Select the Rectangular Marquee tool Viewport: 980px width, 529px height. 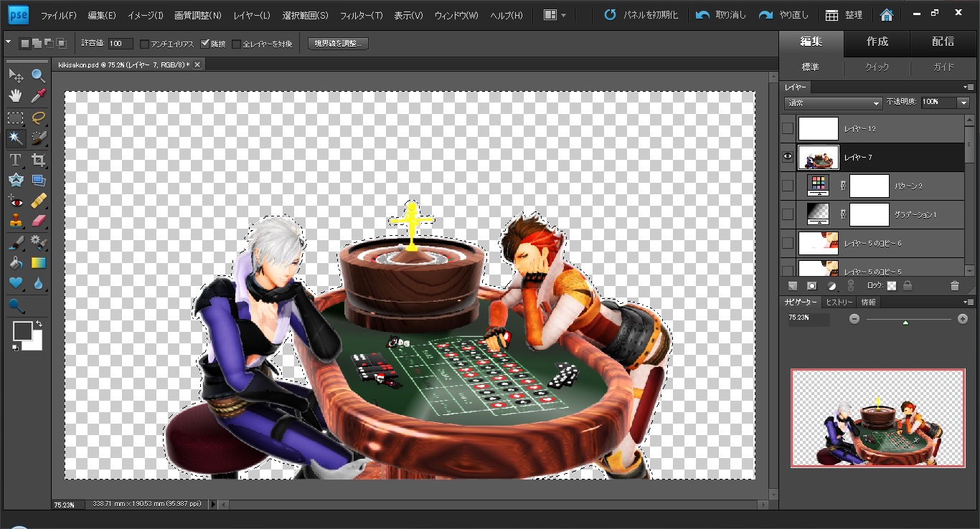pyautogui.click(x=15, y=118)
